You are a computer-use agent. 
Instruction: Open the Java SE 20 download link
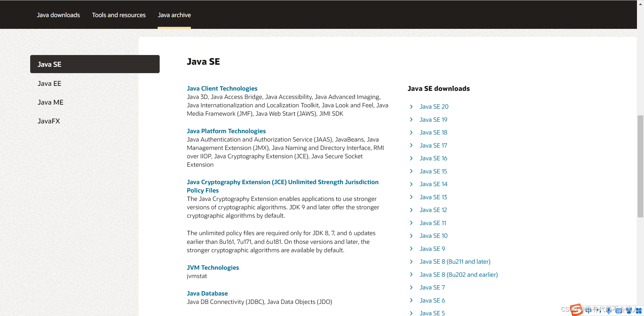tap(434, 107)
